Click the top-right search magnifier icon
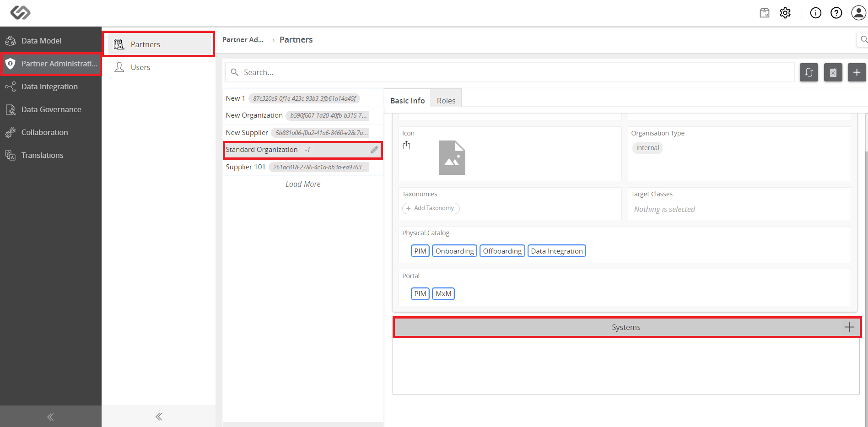 pyautogui.click(x=863, y=39)
